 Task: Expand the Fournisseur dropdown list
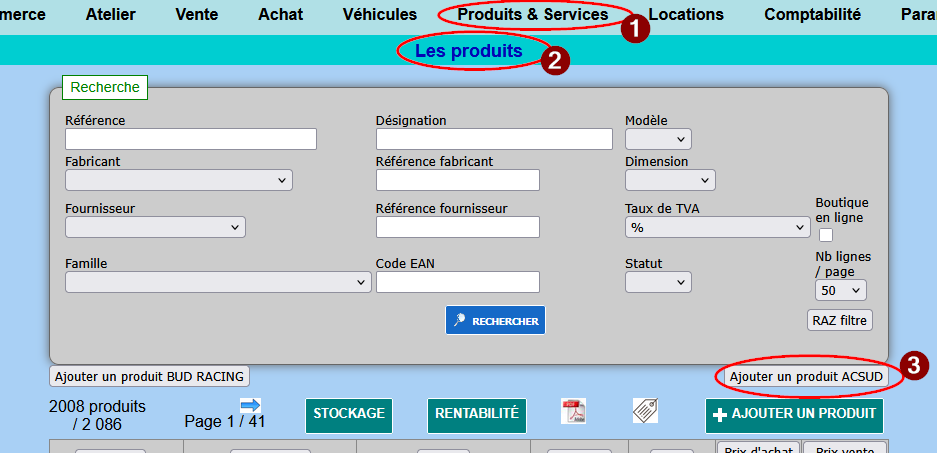[155, 227]
